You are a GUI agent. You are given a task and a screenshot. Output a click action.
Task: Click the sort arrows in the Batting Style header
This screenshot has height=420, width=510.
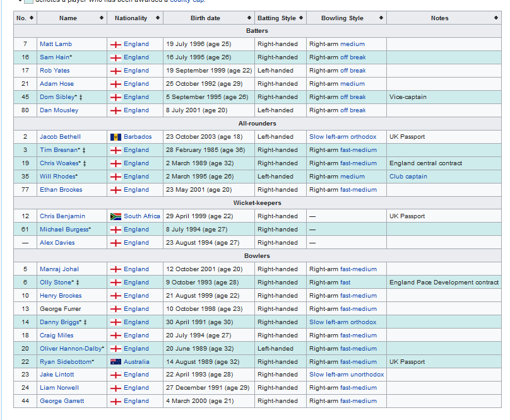301,18
